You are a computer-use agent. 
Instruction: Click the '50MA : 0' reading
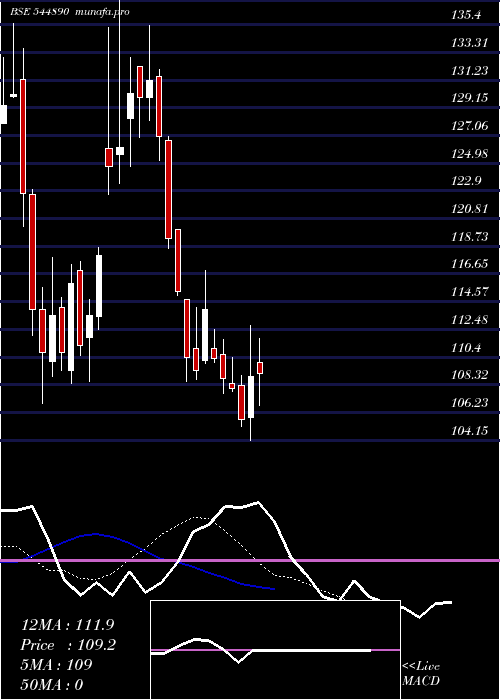pyautogui.click(x=52, y=685)
